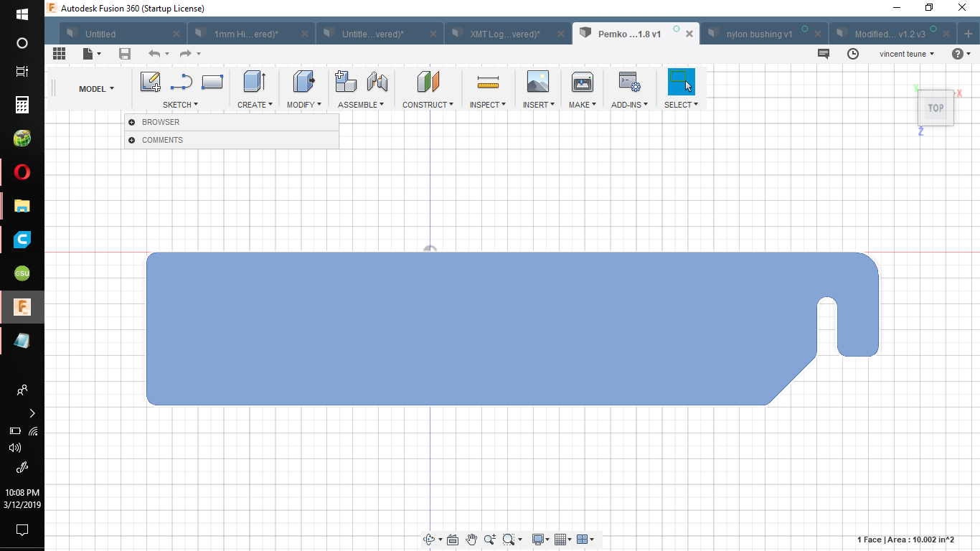Click the Offset Plane construct icon
This screenshot has height=551, width=980.
pyautogui.click(x=428, y=82)
